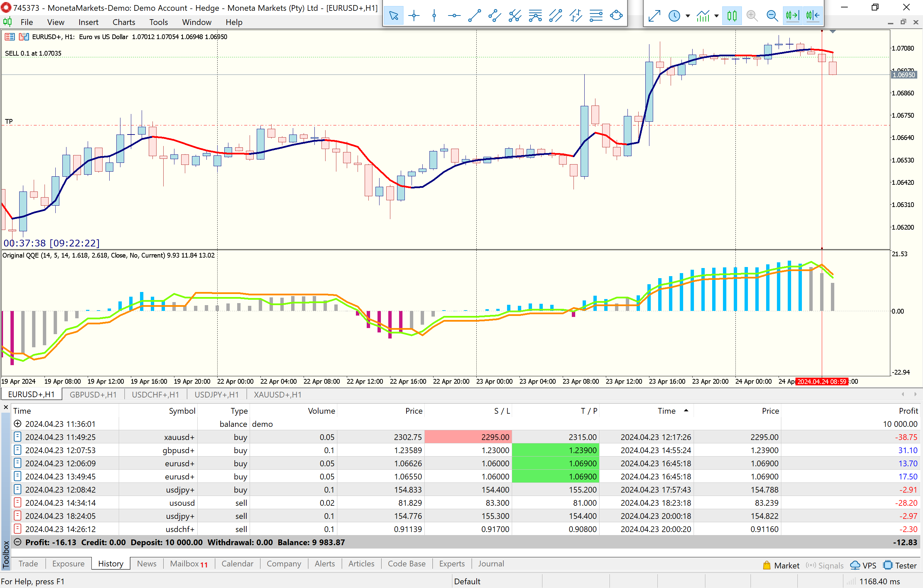
Task: Open the shapes drawing tool icon
Action: [x=616, y=16]
